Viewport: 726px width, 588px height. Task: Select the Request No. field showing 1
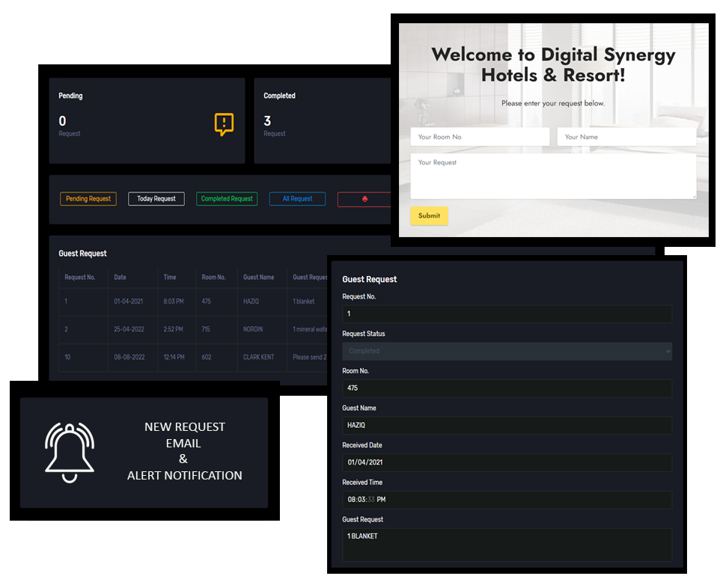click(507, 314)
